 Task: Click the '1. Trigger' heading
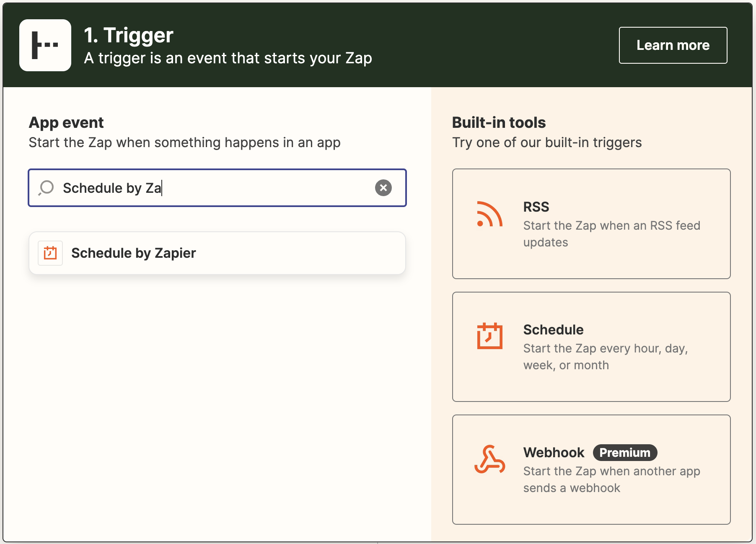[129, 35]
